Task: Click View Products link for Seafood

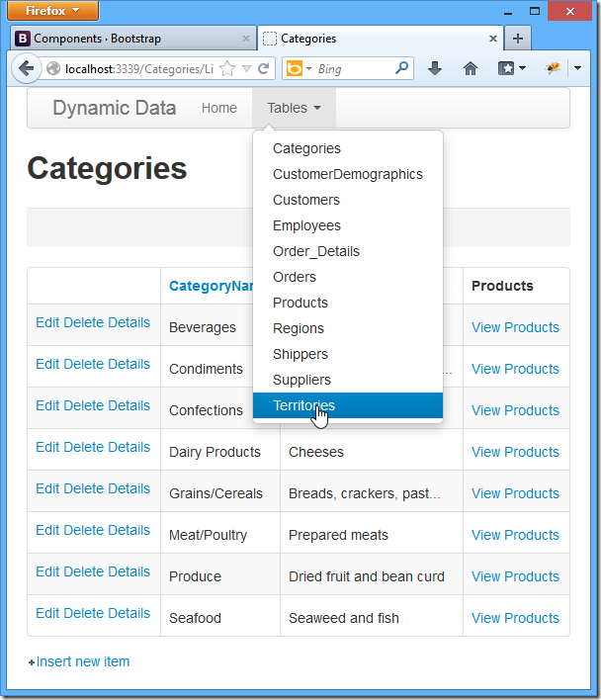Action: 515,618
